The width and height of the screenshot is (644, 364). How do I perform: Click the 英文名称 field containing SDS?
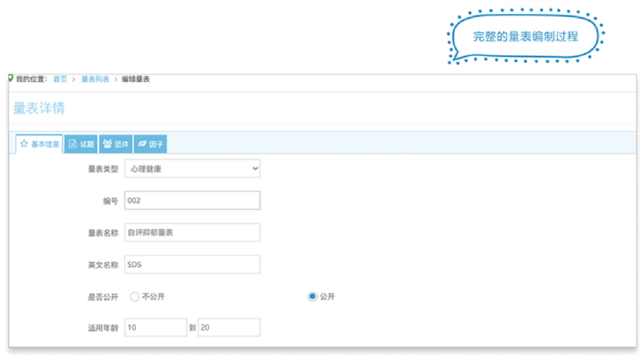[192, 264]
